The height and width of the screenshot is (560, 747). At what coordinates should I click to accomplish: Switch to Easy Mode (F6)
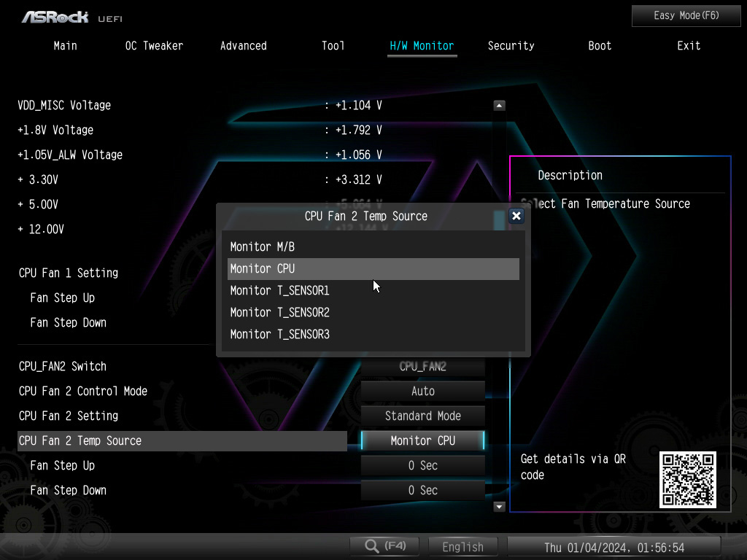(x=686, y=16)
